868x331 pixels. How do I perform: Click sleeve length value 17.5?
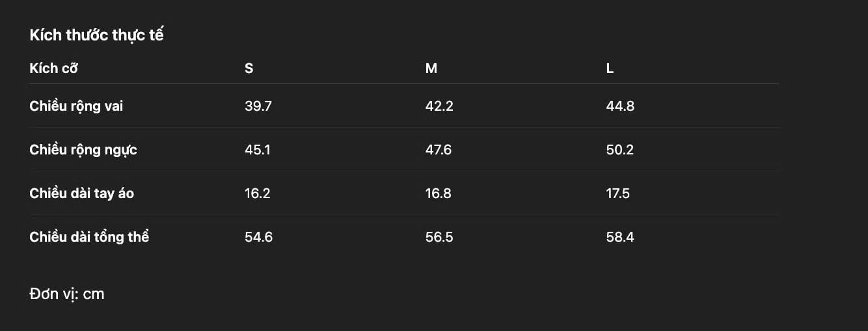pos(617,194)
